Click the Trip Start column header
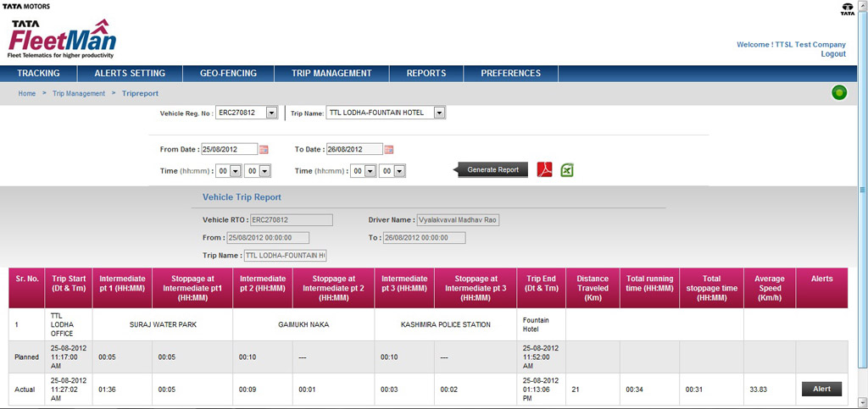The height and width of the screenshot is (409, 868). tap(69, 288)
